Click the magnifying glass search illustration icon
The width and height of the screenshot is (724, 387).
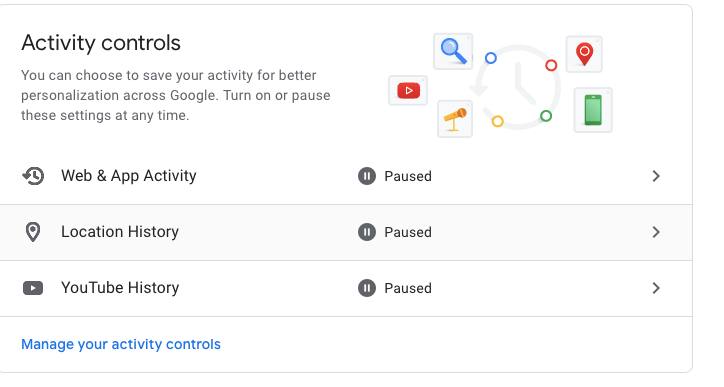pos(453,51)
